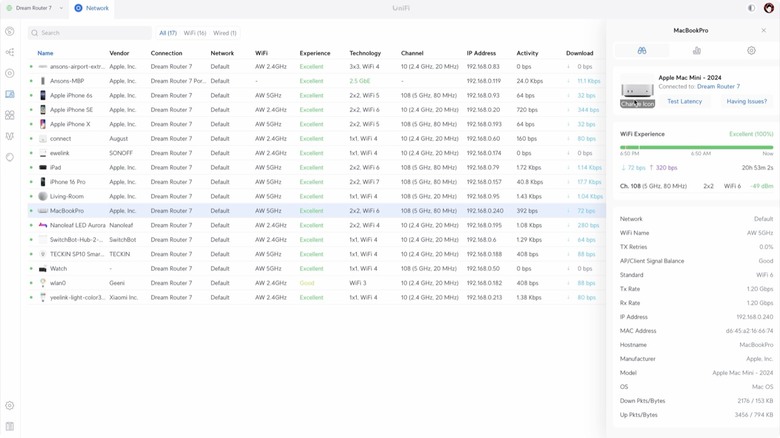Open the Client Devices icon in sidebar
Image resolution: width=780 pixels, height=438 pixels.
[9, 94]
